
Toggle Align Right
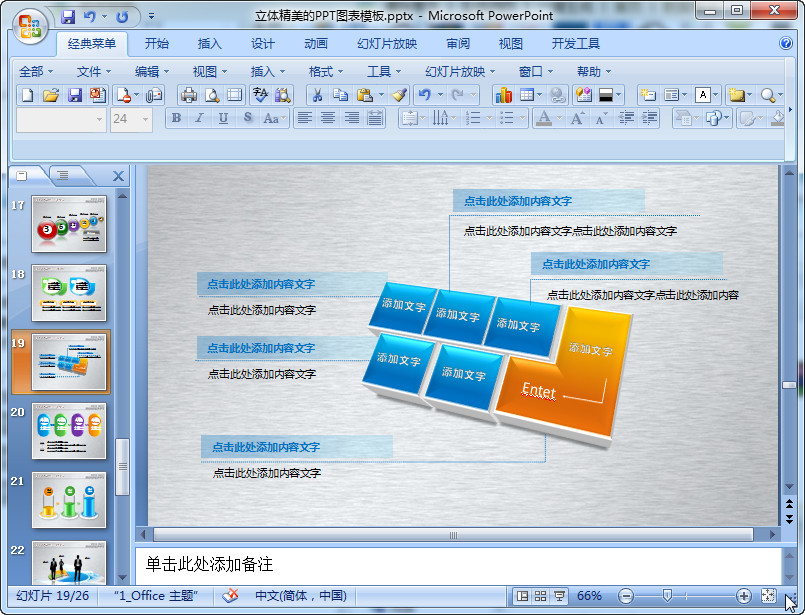pyautogui.click(x=352, y=119)
